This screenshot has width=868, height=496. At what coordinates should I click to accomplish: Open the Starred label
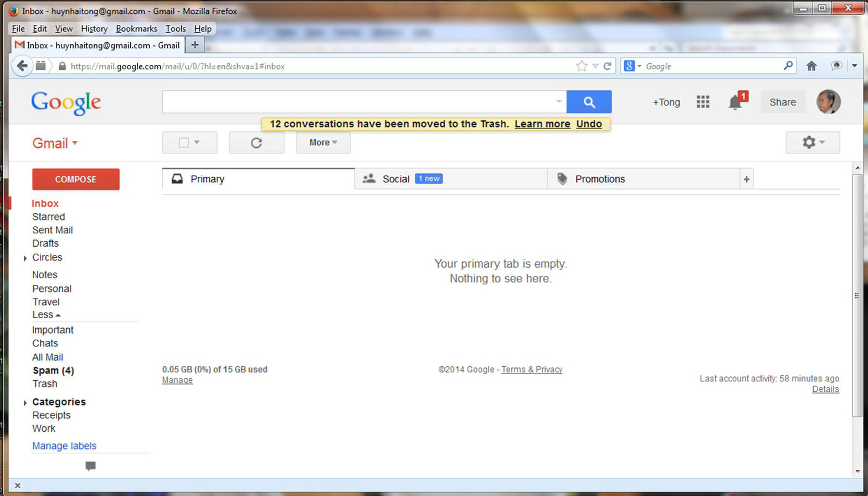point(48,217)
